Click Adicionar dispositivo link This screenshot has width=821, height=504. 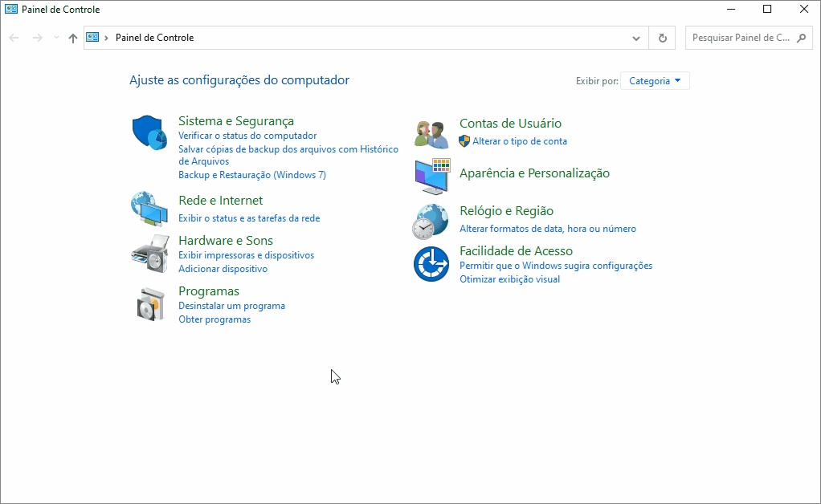[223, 269]
